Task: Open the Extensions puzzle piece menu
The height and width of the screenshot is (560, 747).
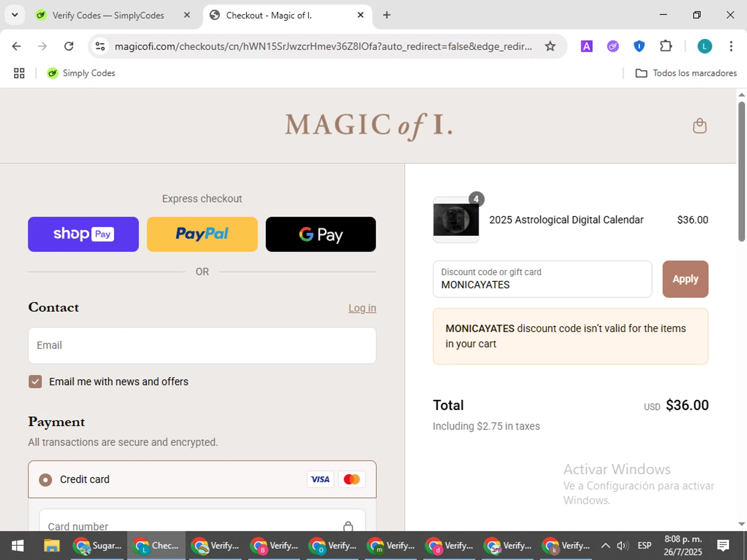Action: click(x=666, y=46)
